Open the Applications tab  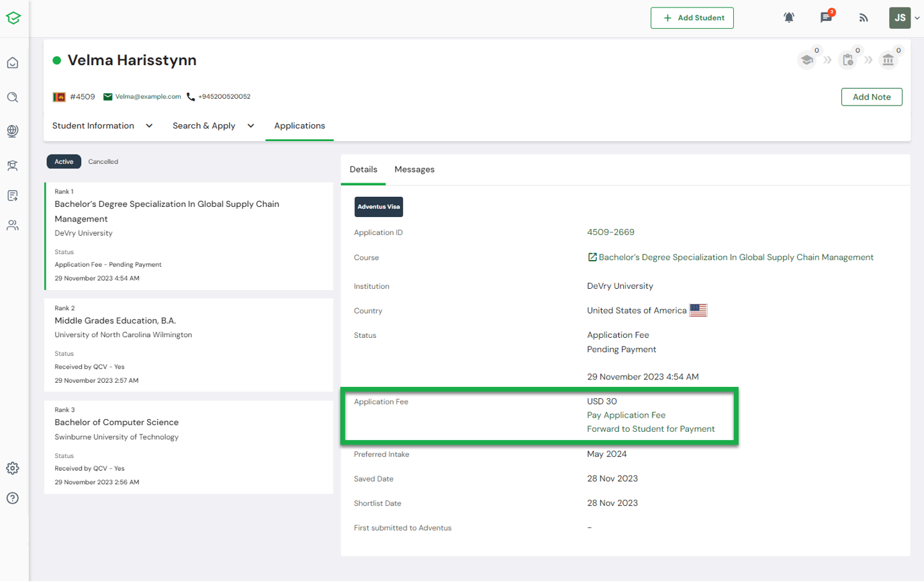coord(299,126)
